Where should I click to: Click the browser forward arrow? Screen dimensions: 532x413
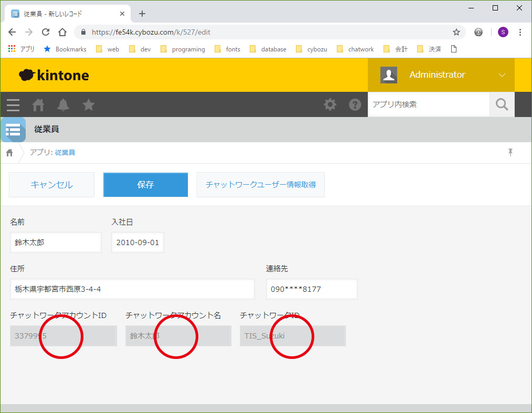pos(29,32)
